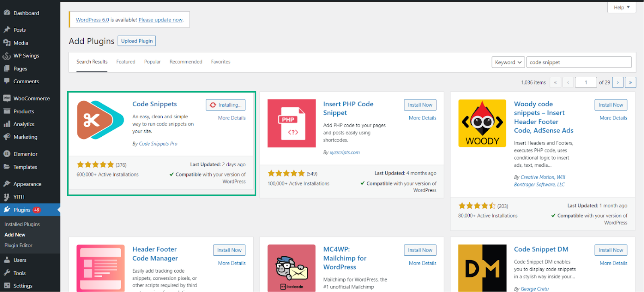Click the plugin search input field
This screenshot has height=292, width=644.
click(x=579, y=62)
